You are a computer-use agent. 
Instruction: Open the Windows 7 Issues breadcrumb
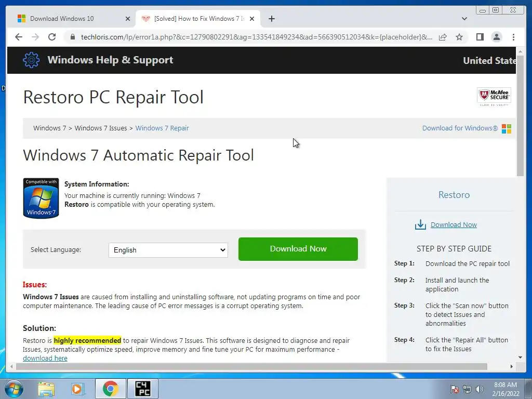[101, 128]
